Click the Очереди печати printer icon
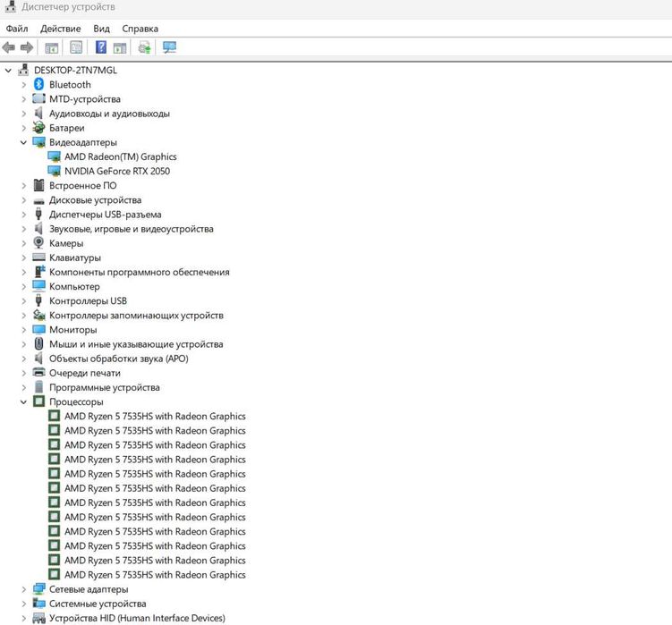The width and height of the screenshot is (672, 625). click(38, 373)
